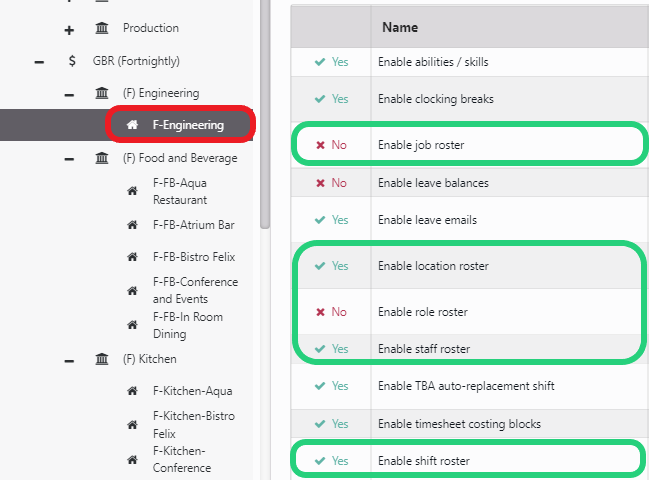Click 'Enable leave emails' text
Screen dimensions: 649x480
[428, 220]
